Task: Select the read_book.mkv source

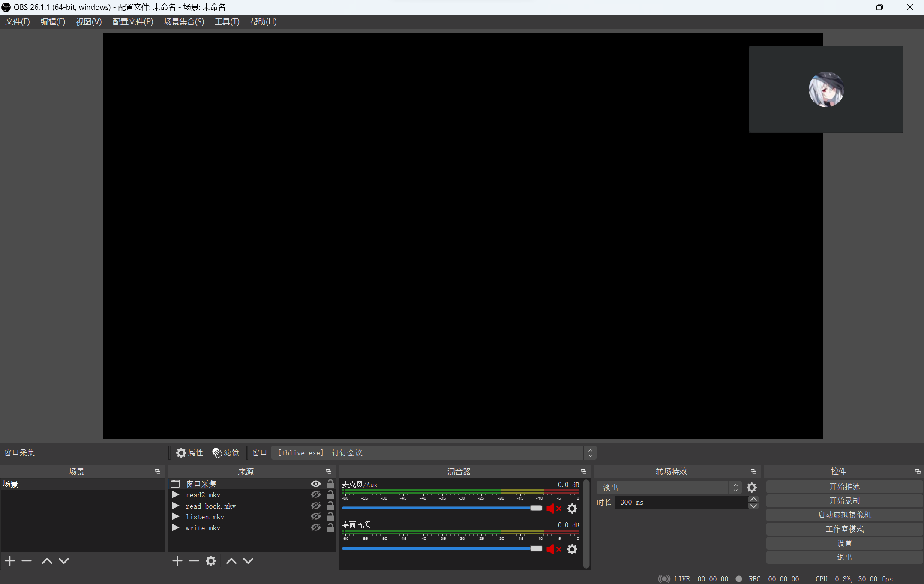Action: pyautogui.click(x=252, y=506)
